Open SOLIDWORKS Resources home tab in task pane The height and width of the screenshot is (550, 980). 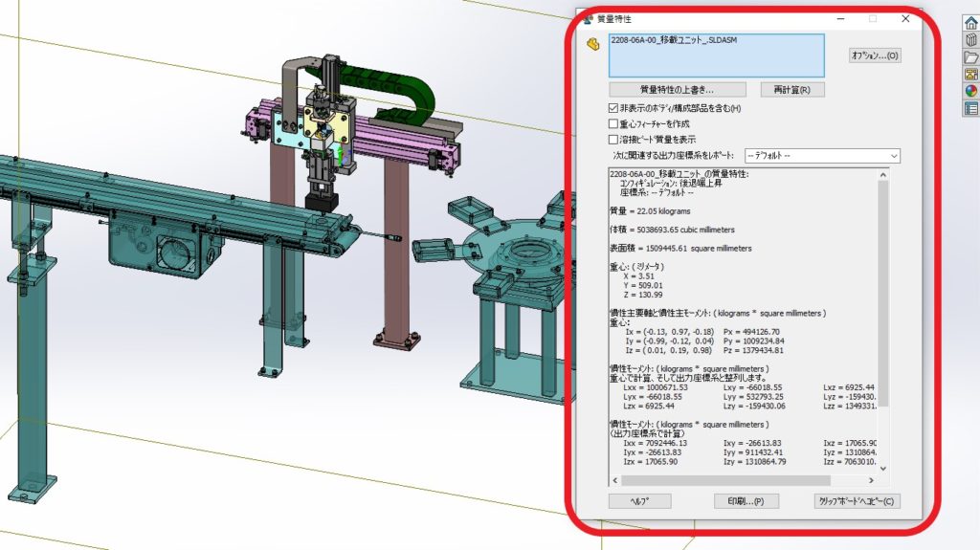[970, 22]
